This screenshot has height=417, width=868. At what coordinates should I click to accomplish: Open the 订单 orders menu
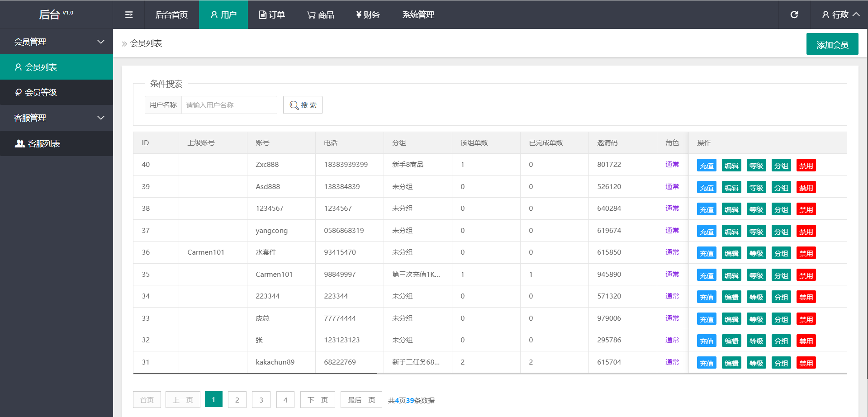(272, 15)
